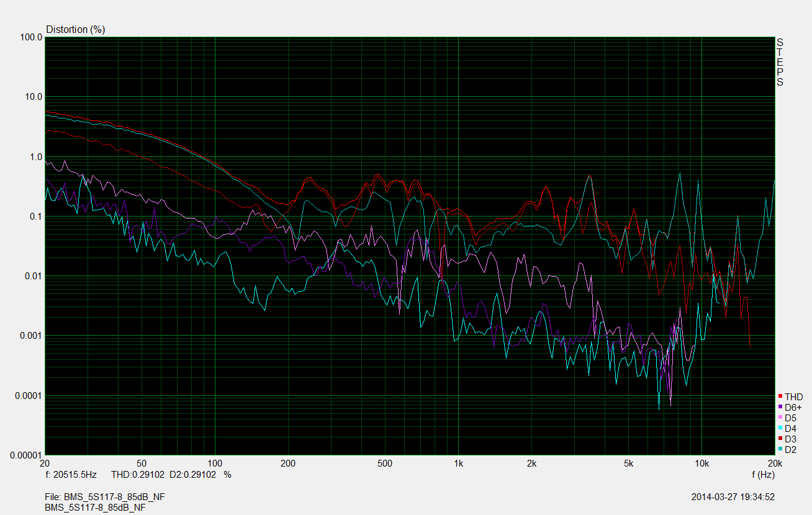This screenshot has width=812, height=515.
Task: Click the teal D2 legend color square
Action: (780, 449)
